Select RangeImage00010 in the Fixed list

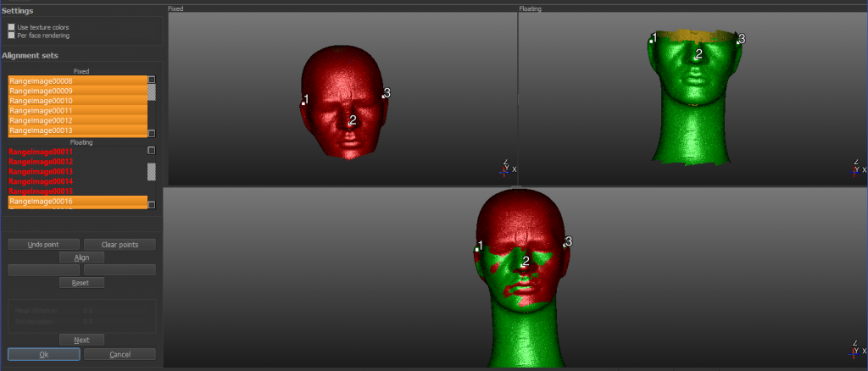(76, 101)
